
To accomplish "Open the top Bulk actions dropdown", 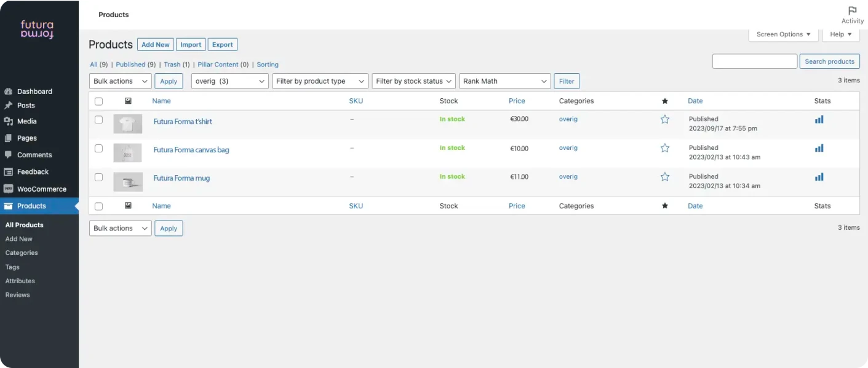I will click(120, 81).
